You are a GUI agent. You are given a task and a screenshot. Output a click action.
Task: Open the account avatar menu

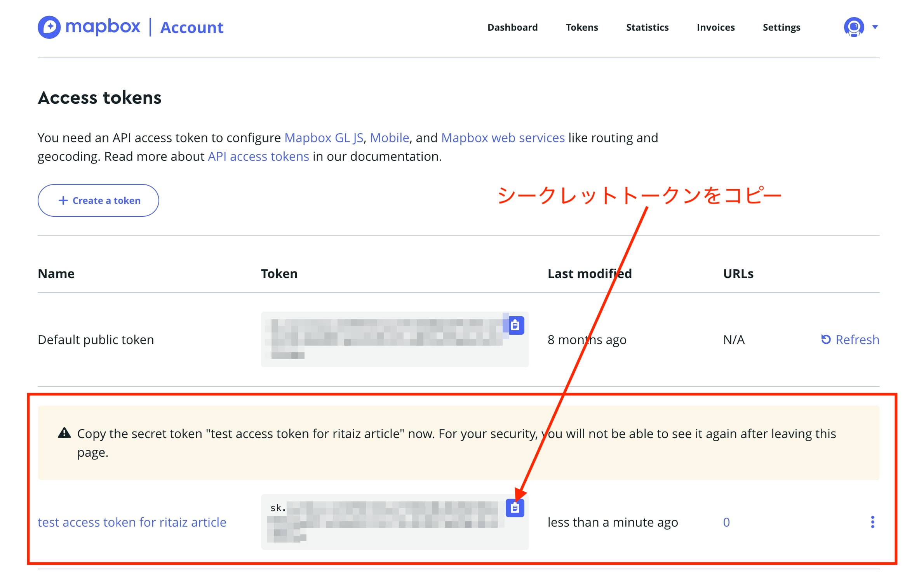(853, 27)
